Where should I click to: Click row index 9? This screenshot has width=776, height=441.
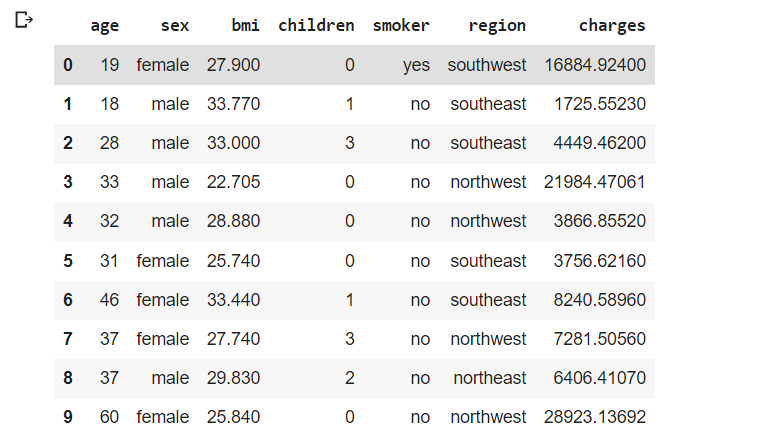[68, 417]
